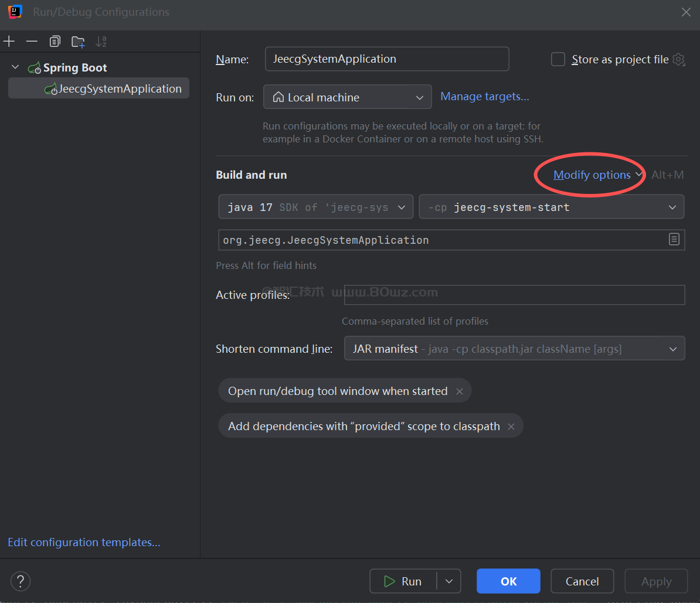Viewport: 700px width, 603px height.
Task: Click the Run button
Action: pyautogui.click(x=403, y=581)
